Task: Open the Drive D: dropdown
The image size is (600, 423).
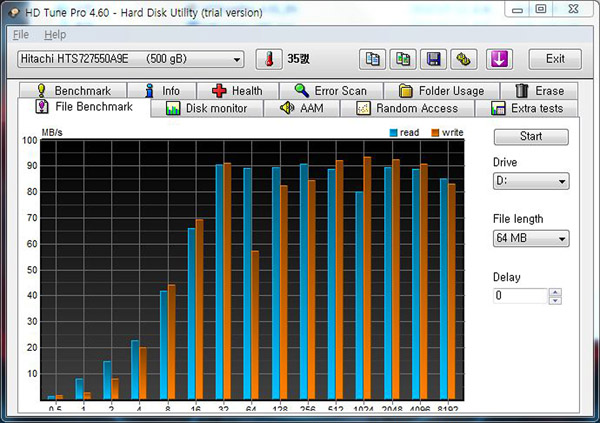Action: [x=531, y=181]
